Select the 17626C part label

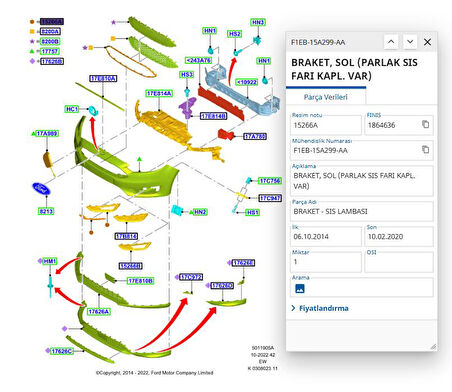coord(62,351)
